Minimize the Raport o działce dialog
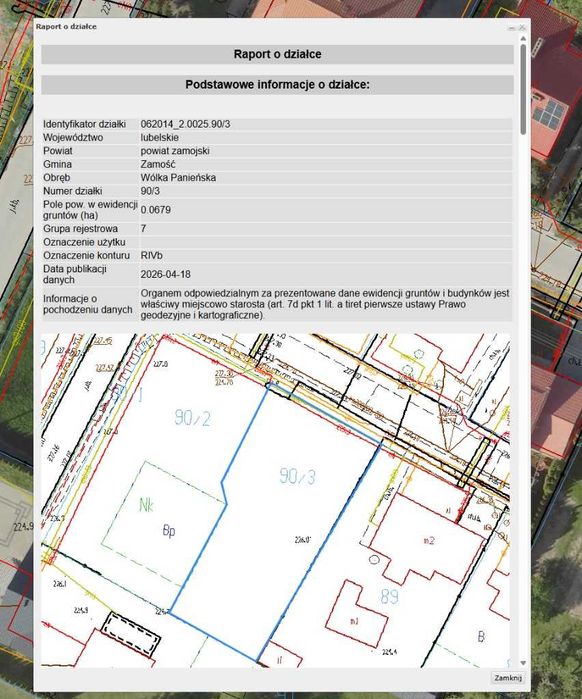 (511, 28)
